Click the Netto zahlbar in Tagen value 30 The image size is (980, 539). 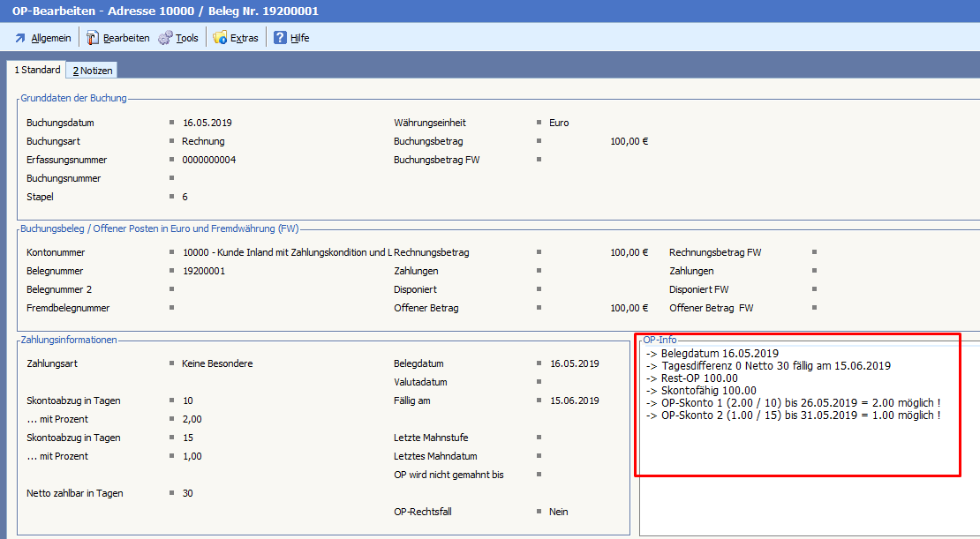(x=188, y=493)
